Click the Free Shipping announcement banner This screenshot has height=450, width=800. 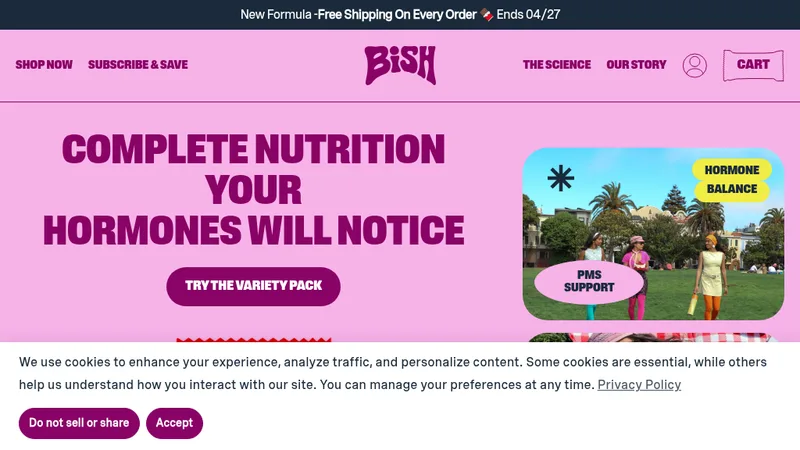coord(400,15)
